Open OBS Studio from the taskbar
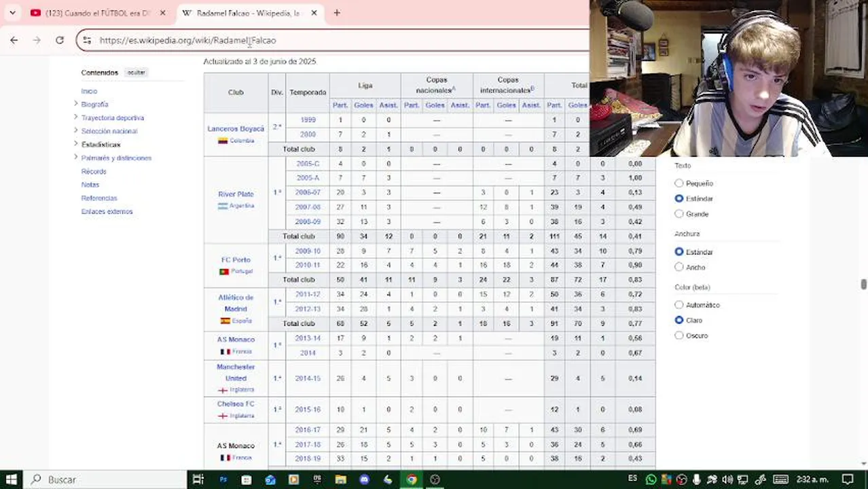 click(435, 479)
